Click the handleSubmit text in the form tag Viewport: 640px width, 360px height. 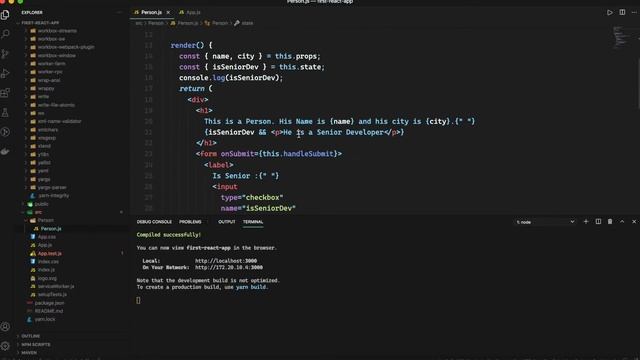pyautogui.click(x=310, y=154)
